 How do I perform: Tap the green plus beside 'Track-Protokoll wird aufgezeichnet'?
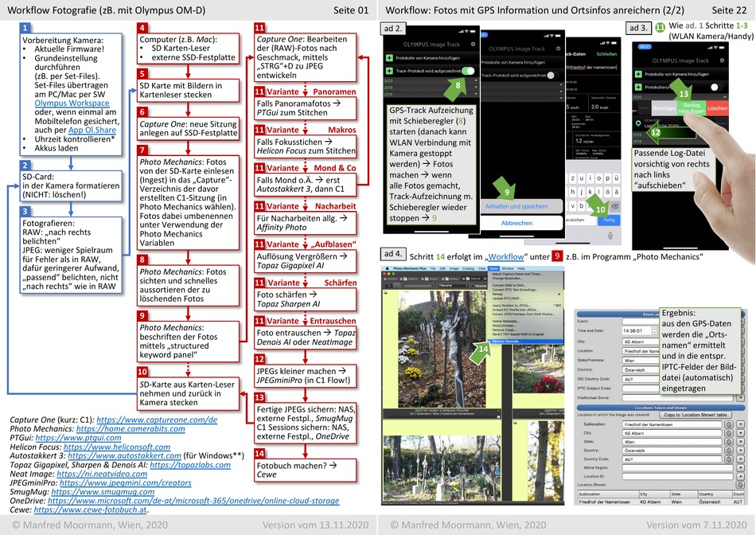389,71
